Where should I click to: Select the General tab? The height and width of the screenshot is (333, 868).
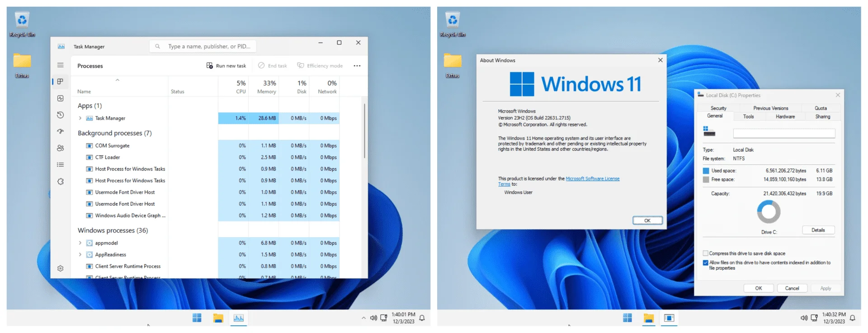715,116
